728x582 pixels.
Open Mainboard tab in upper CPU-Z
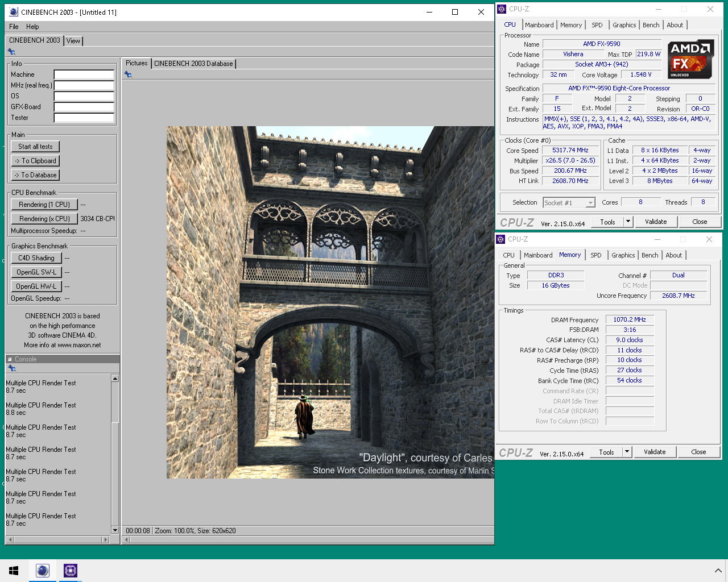(x=539, y=25)
